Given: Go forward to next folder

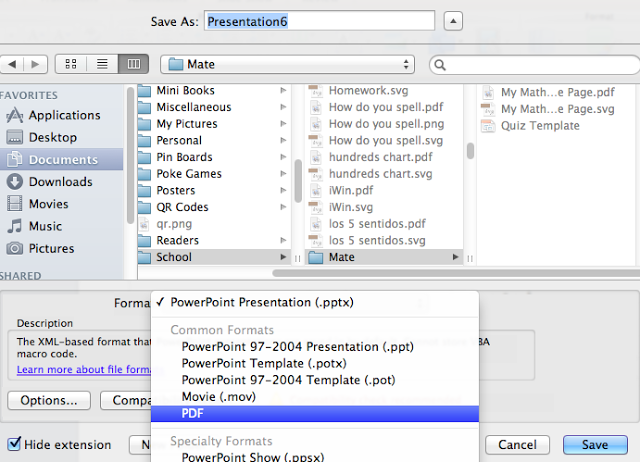Looking at the screenshot, I should coord(36,64).
